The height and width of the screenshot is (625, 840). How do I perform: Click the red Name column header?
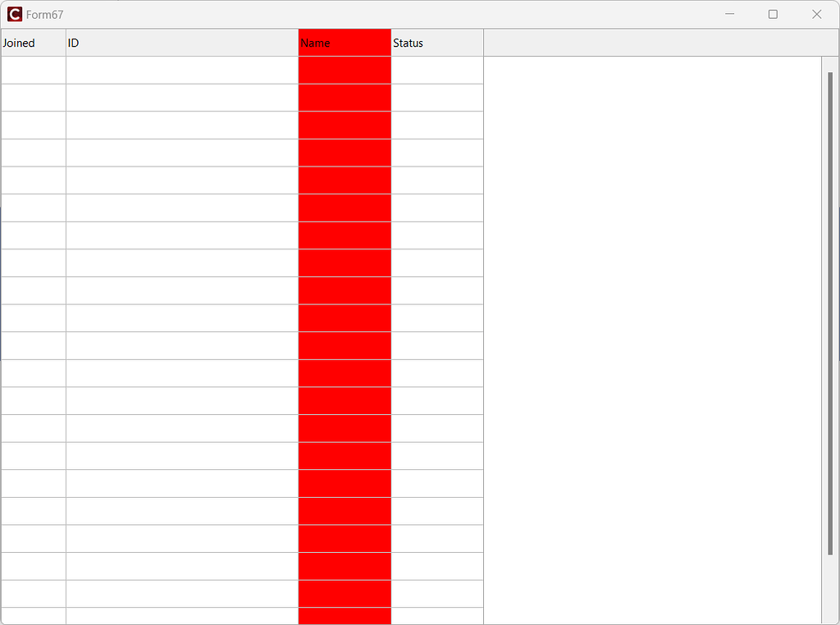[343, 42]
